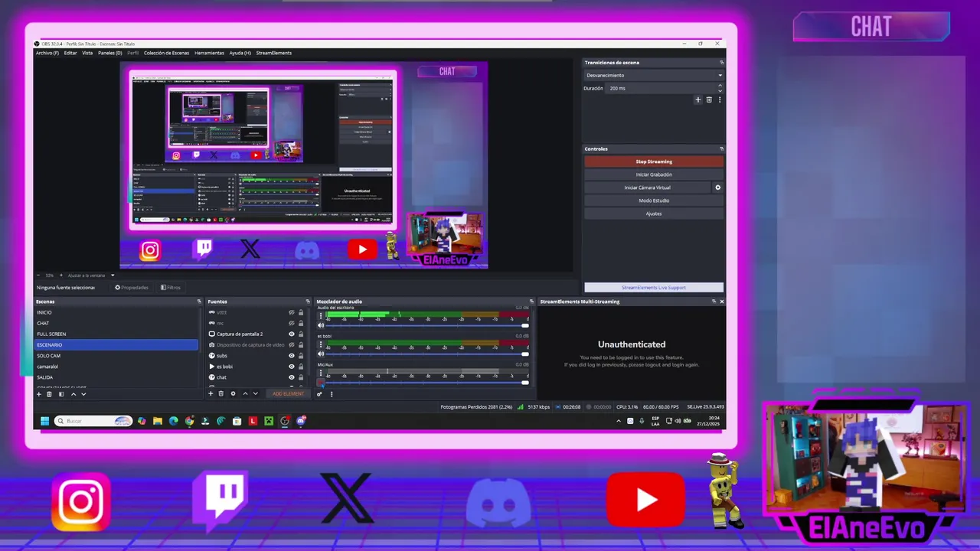980x551 pixels.
Task: Open Ajustes settings button
Action: 654,214
